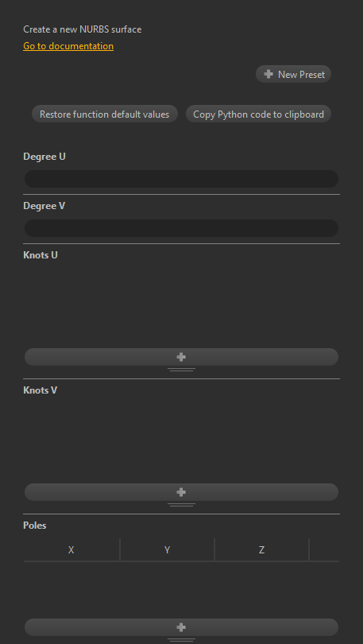Viewport: 363px width, 644px height.
Task: Click the empty Poles table body
Action: tap(181, 589)
